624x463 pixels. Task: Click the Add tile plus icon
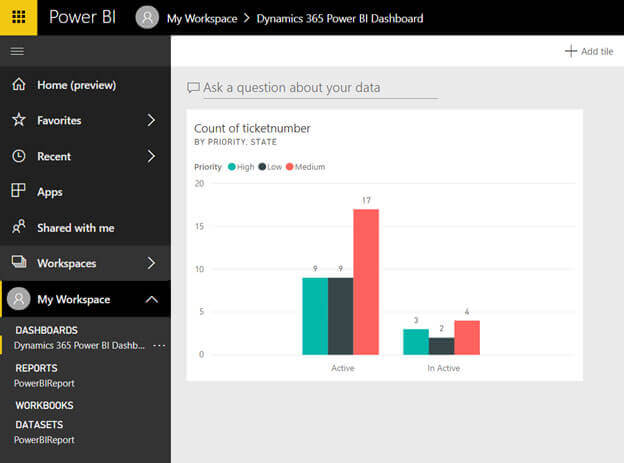[571, 51]
